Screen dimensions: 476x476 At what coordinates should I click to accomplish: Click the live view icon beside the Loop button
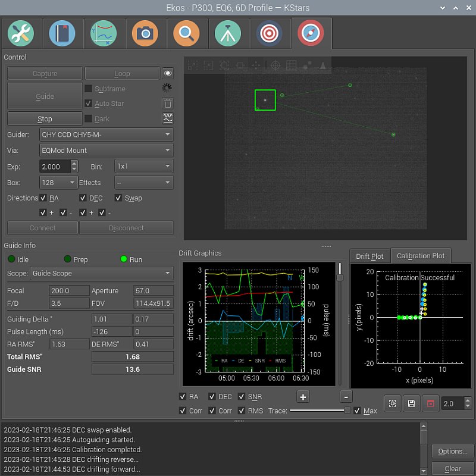168,73
